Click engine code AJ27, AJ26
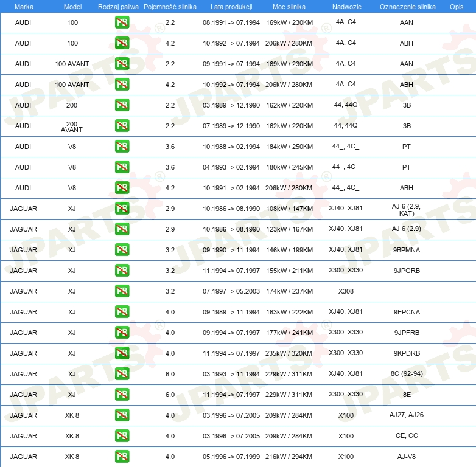This screenshot has height=467, width=476. point(407,415)
